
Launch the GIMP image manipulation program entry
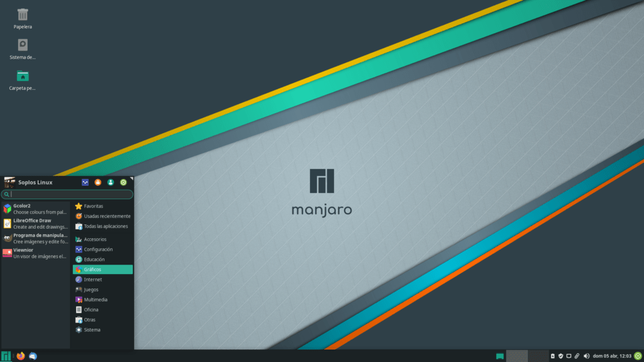[x=35, y=238]
